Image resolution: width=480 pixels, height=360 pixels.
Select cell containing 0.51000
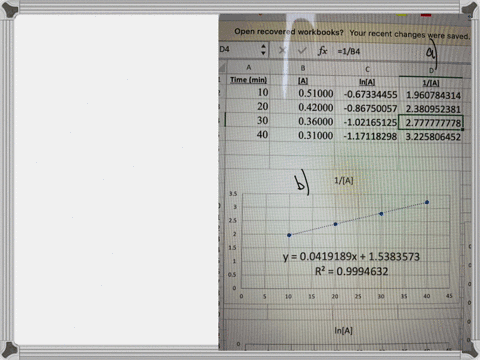click(x=302, y=93)
